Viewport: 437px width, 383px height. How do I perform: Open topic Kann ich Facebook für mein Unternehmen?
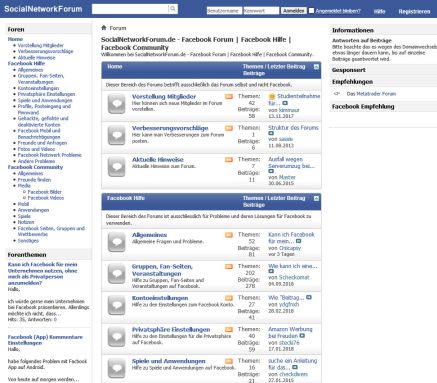click(43, 274)
